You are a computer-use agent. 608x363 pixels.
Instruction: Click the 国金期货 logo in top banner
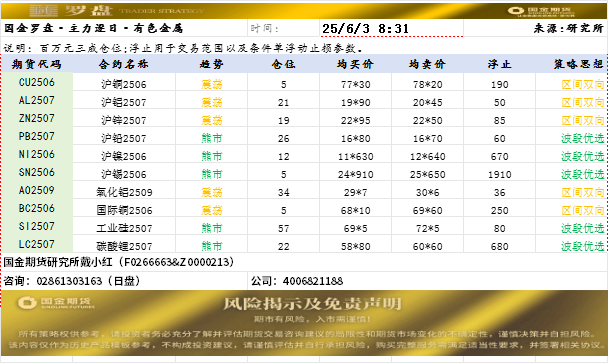541,11
